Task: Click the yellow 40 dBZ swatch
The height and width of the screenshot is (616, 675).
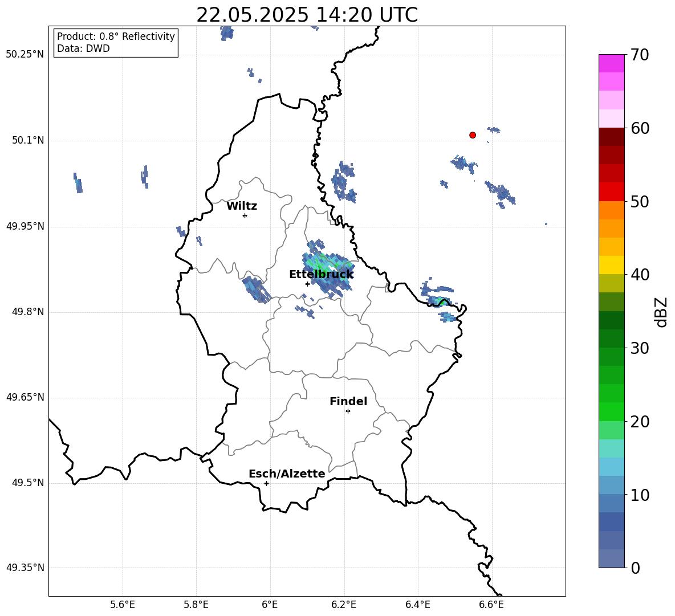Action: [611, 265]
